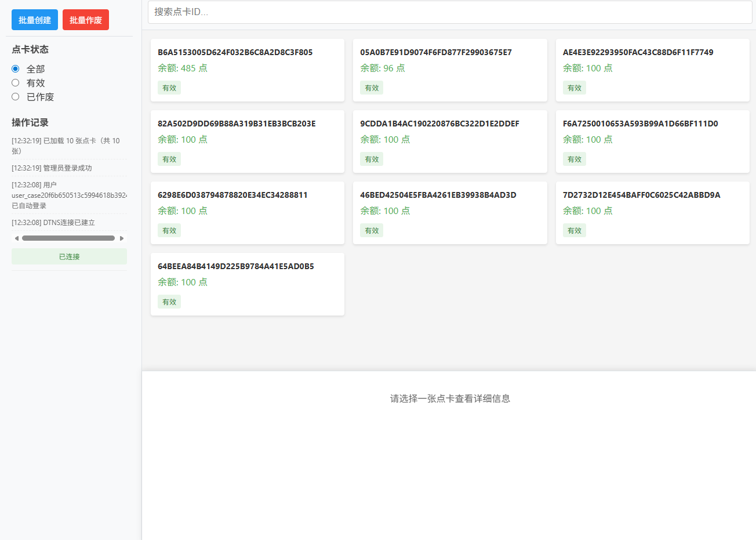The image size is (756, 540).
Task: Open card with balance 96 点
Action: (x=450, y=70)
